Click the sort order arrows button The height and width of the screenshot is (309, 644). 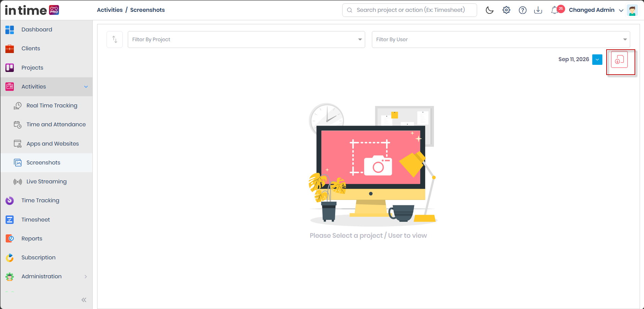(115, 40)
